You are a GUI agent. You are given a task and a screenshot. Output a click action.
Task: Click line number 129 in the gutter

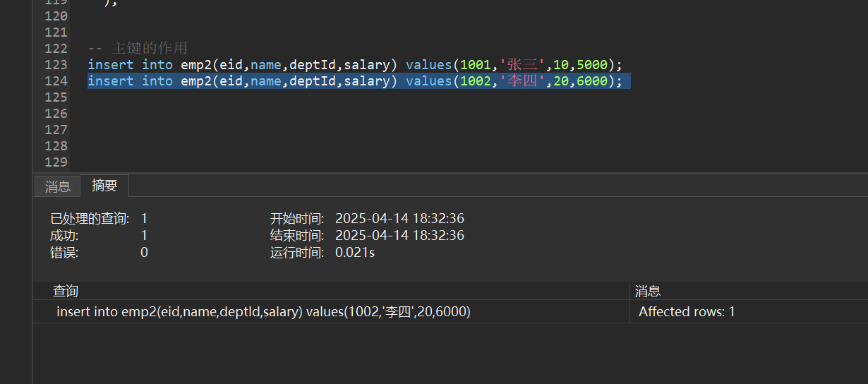click(56, 162)
